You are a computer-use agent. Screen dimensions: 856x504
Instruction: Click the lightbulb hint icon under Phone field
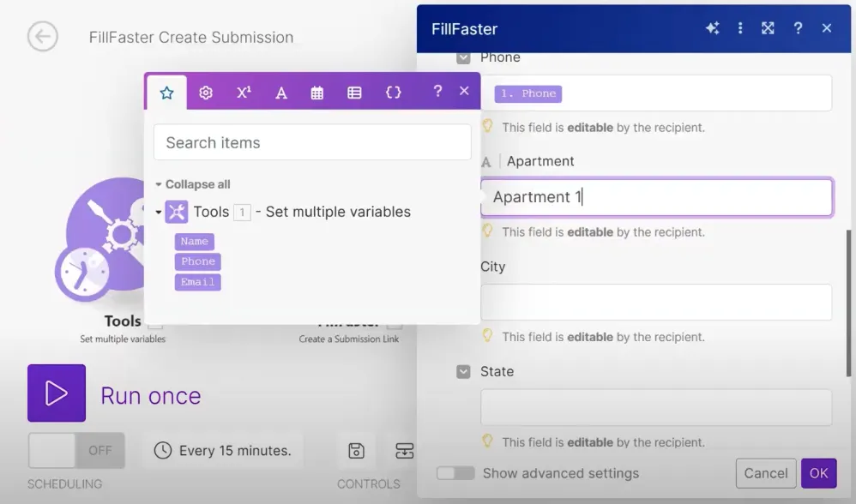(x=487, y=127)
